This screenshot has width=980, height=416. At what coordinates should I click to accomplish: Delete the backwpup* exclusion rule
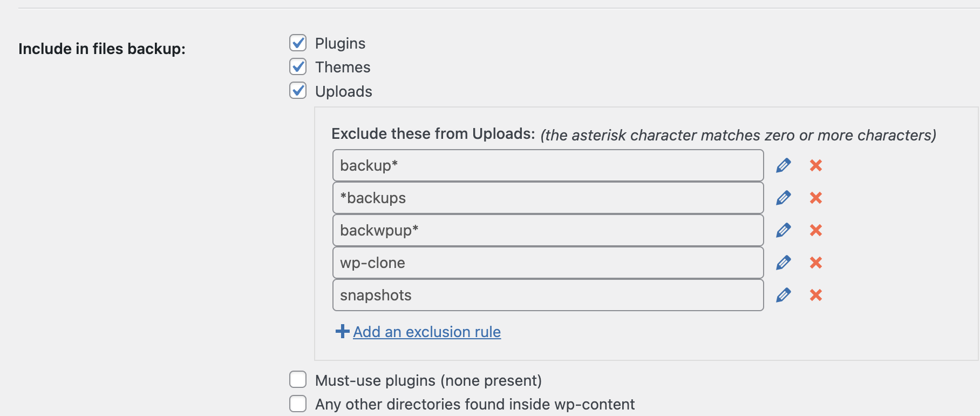(x=816, y=230)
